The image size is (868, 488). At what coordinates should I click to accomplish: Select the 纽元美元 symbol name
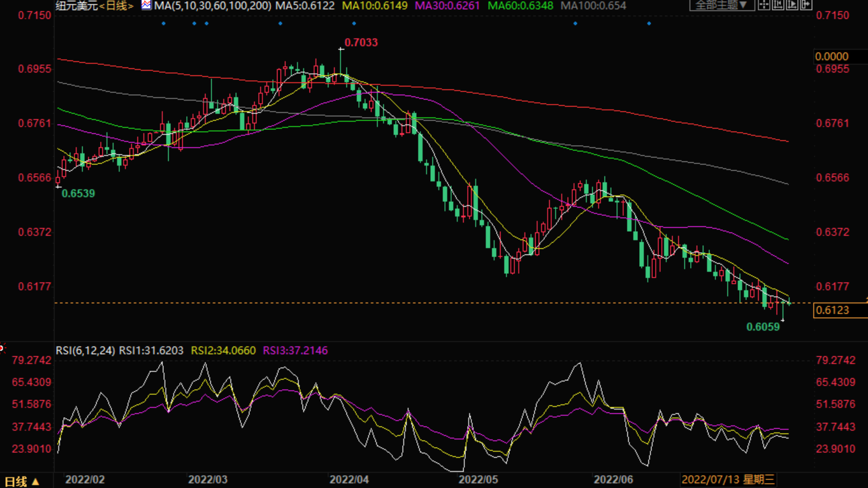coord(77,6)
